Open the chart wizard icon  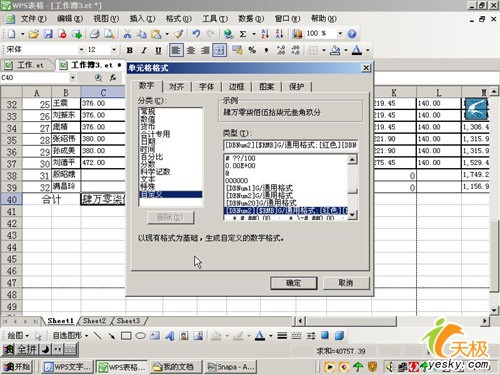point(297,34)
